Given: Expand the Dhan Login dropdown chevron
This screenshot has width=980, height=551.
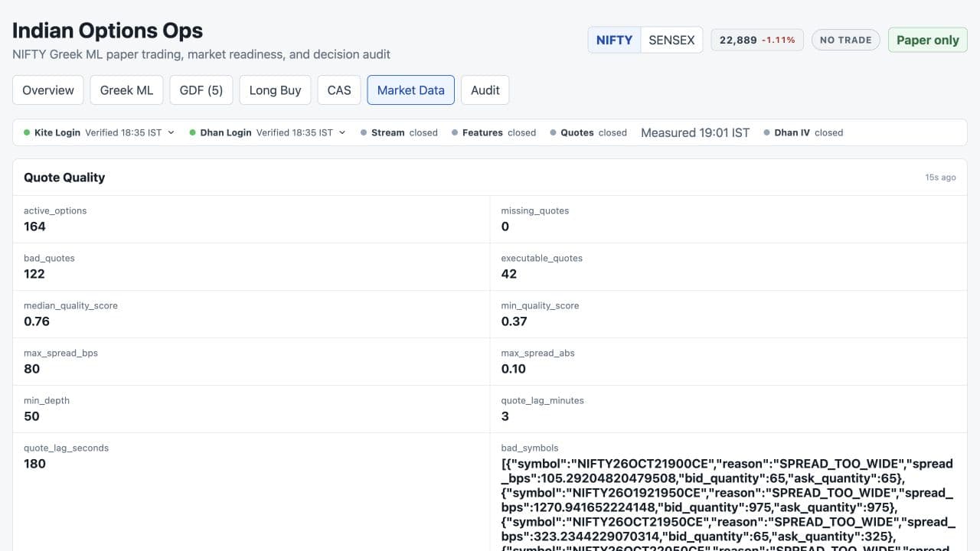Looking at the screenshot, I should [342, 132].
